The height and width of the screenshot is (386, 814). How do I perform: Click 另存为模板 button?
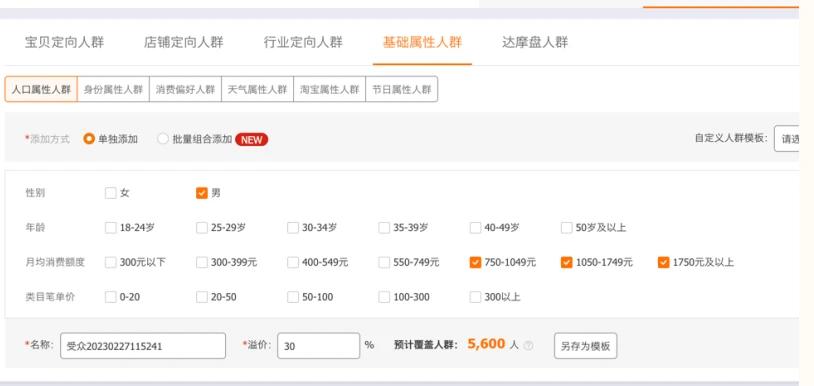pos(586,346)
